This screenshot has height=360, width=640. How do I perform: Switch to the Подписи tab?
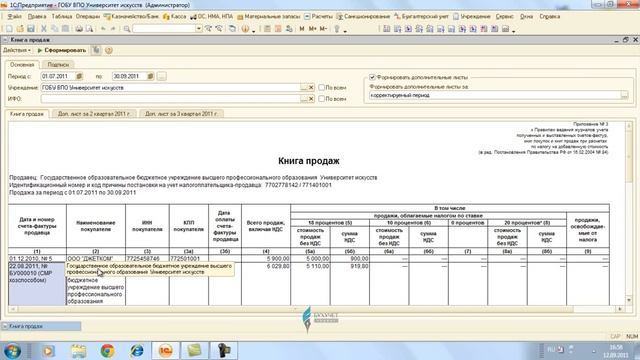58,64
